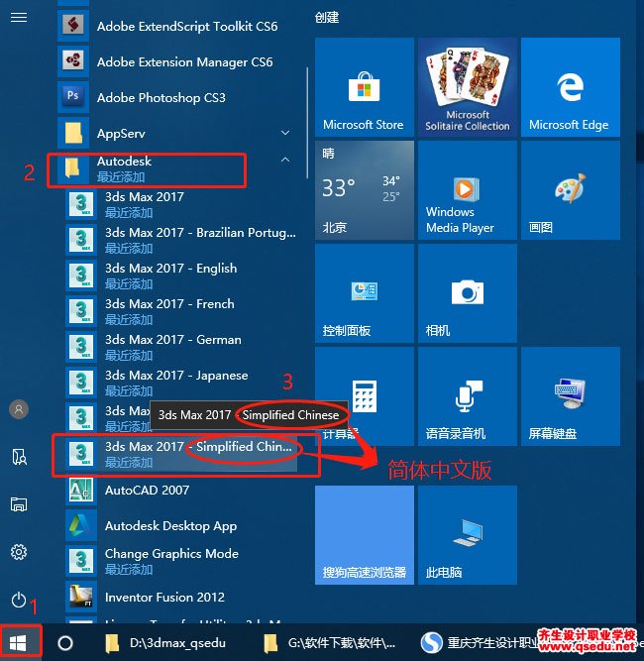Click the 创建 tile group header
Screen dimensions: 644x661
[327, 17]
